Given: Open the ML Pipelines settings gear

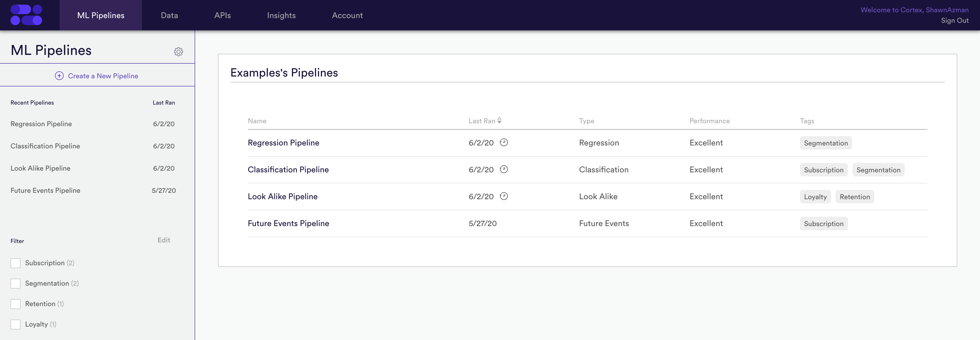Looking at the screenshot, I should coord(179,52).
